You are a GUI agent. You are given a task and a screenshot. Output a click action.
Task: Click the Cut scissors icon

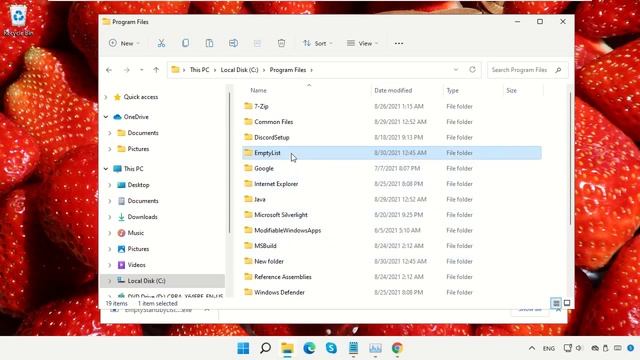click(161, 43)
